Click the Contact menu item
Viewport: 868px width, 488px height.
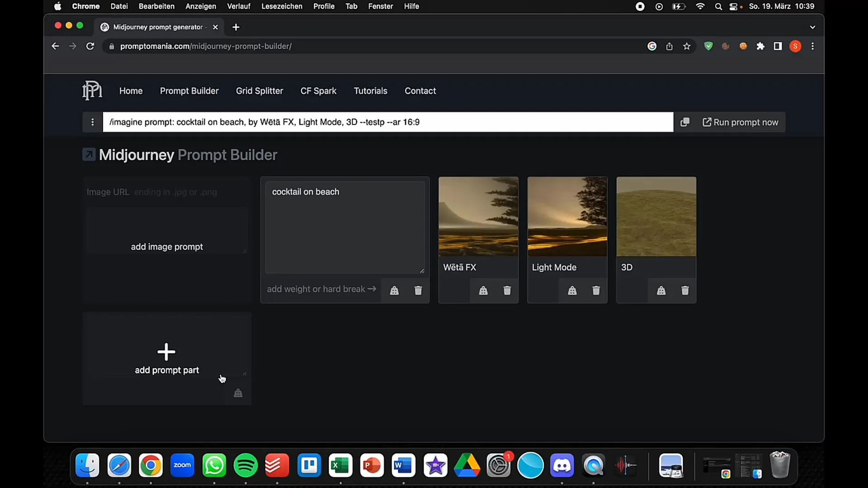point(420,90)
